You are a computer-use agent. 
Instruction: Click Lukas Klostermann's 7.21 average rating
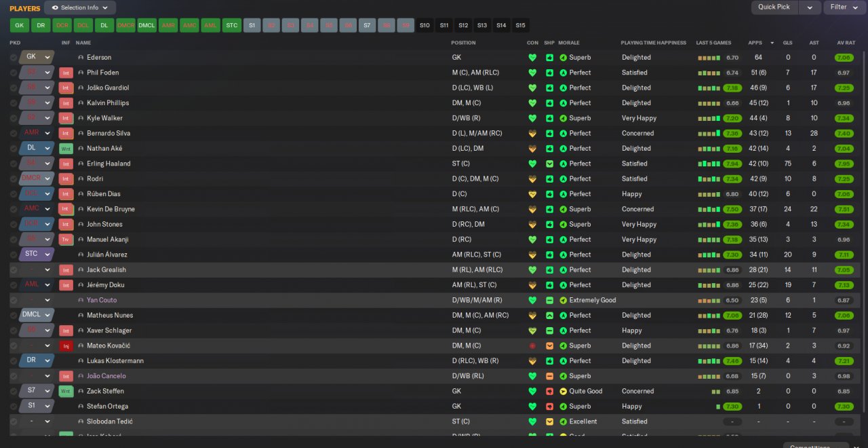pos(844,361)
